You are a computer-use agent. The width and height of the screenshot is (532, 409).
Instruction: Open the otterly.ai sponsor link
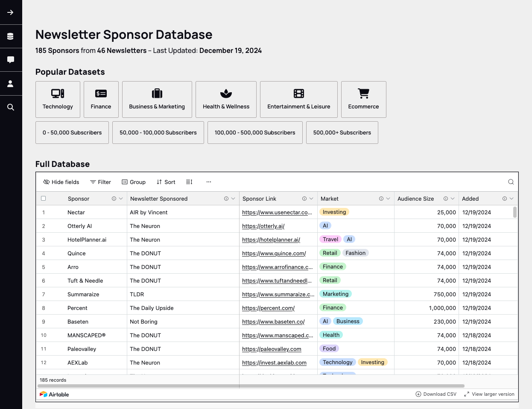point(263,226)
